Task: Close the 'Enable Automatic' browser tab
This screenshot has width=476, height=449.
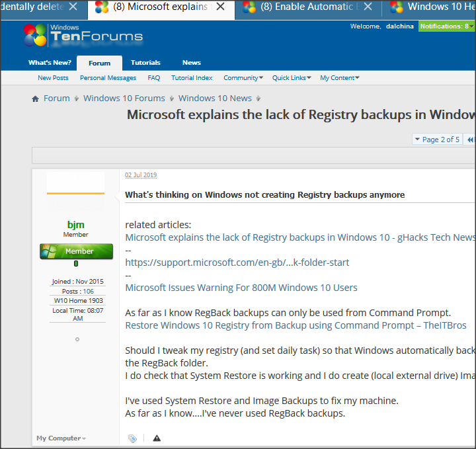Action: coord(368,7)
